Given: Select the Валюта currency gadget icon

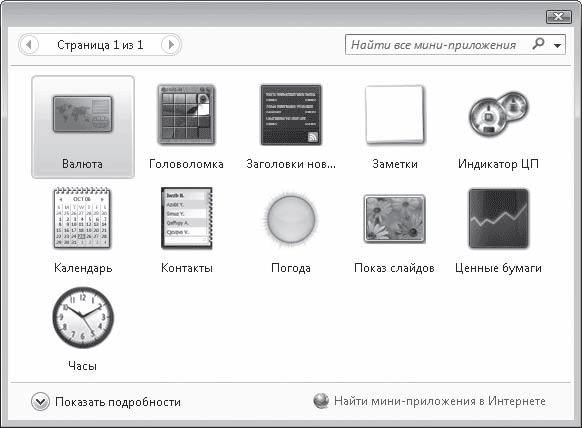Looking at the screenshot, I should (x=82, y=114).
